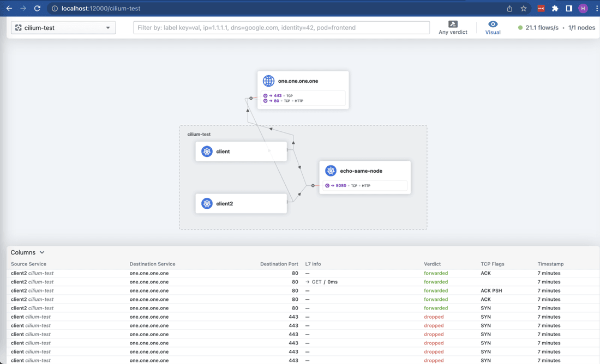This screenshot has width=600, height=364.
Task: Click the share page icon in address bar
Action: pyautogui.click(x=509, y=8)
